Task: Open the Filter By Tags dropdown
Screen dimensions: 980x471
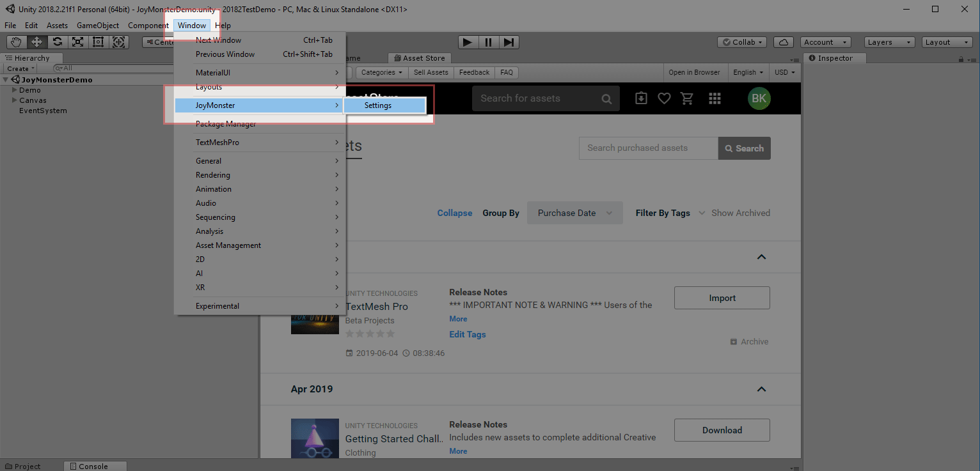Action: tap(670, 213)
